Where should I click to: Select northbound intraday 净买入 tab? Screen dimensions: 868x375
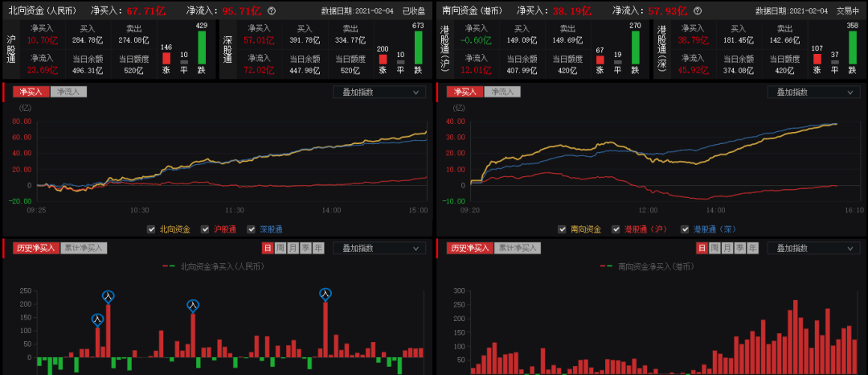coord(31,93)
